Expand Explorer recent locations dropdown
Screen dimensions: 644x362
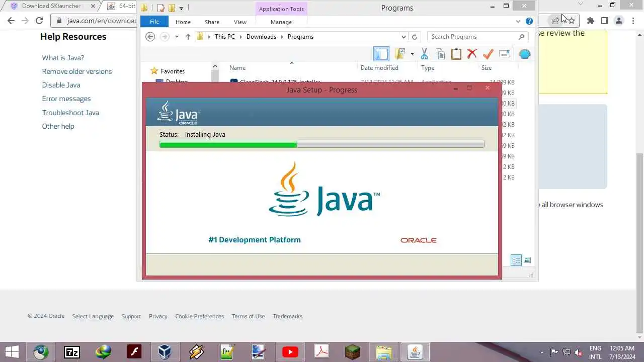coord(177,37)
